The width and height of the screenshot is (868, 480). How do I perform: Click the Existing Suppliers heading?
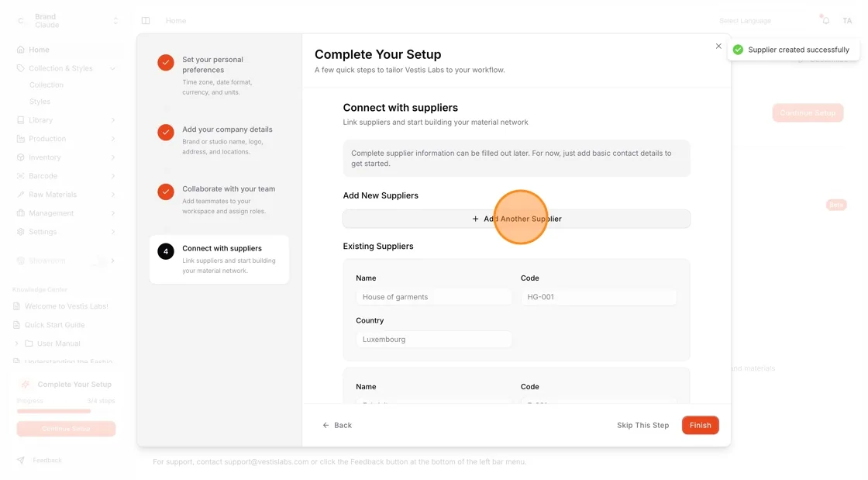[378, 247]
